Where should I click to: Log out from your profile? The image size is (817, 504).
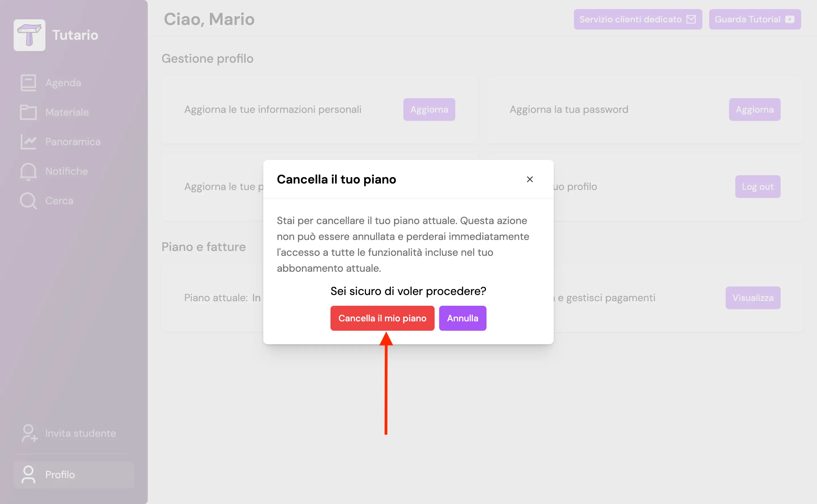[x=758, y=186]
